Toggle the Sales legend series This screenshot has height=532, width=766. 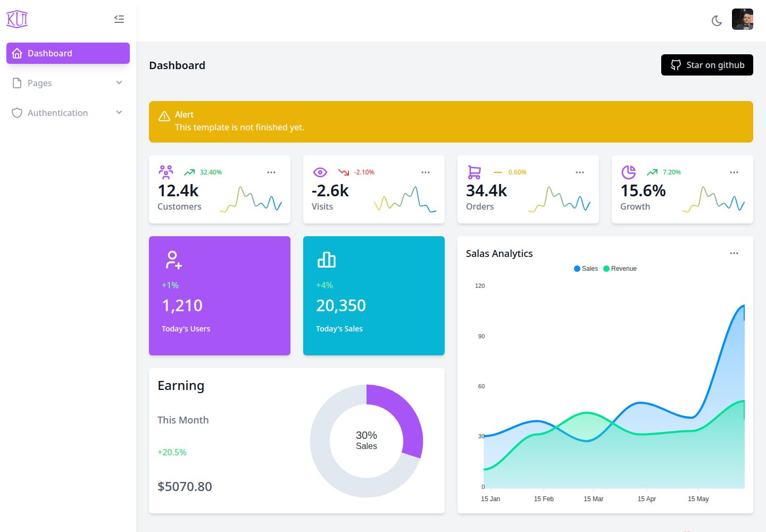click(x=586, y=269)
